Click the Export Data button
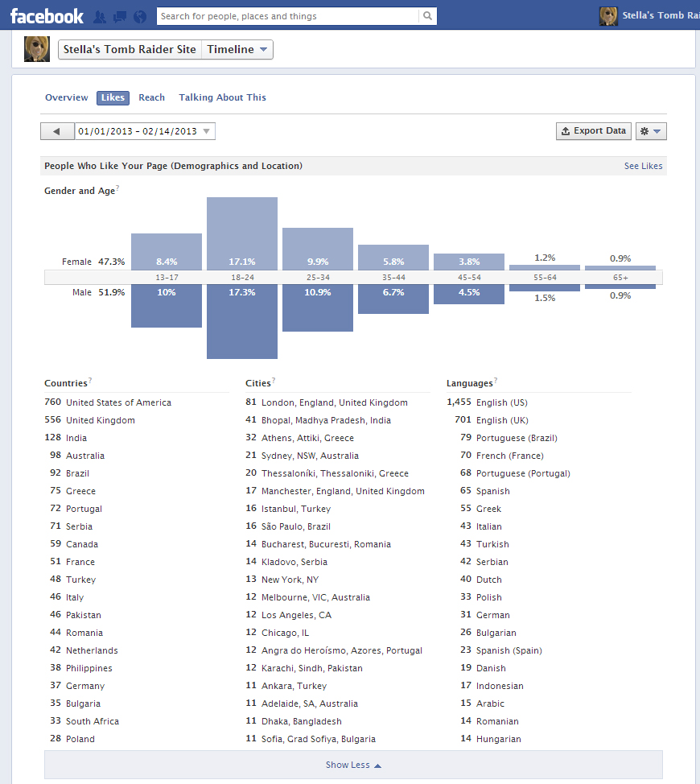 (x=593, y=131)
